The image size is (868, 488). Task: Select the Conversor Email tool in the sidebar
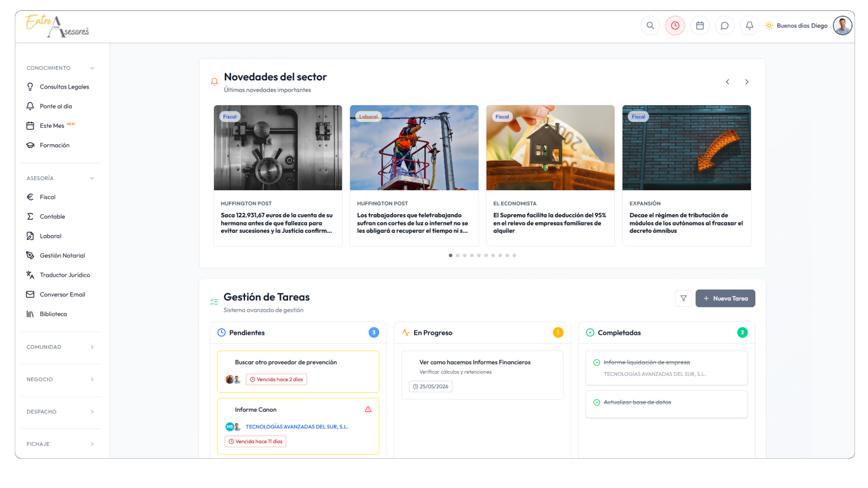(x=62, y=294)
